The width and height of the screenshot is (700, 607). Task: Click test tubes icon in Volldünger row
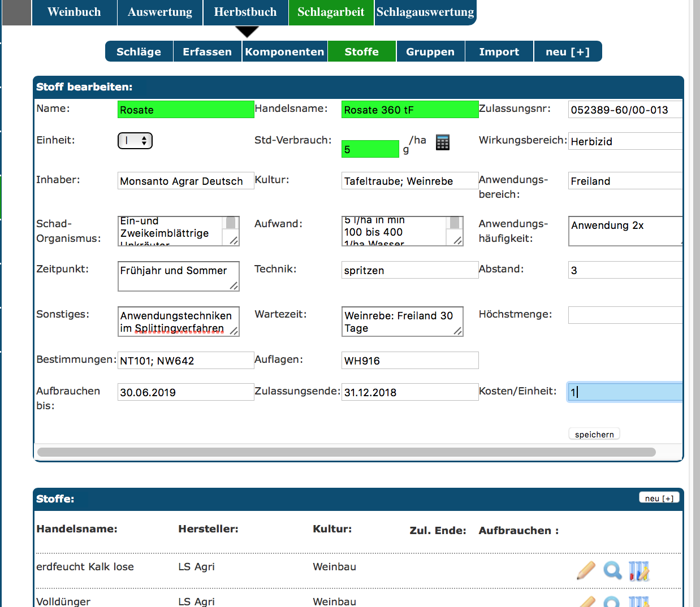[x=639, y=602]
